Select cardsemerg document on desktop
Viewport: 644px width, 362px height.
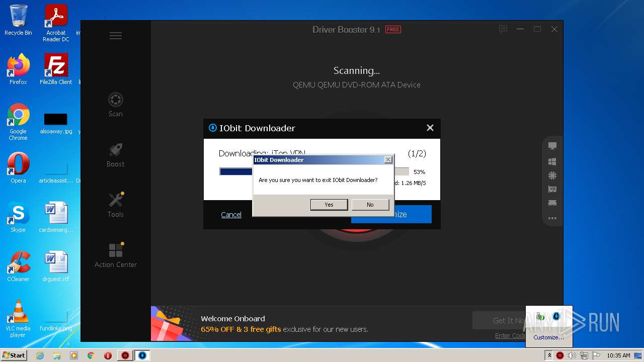pyautogui.click(x=56, y=217)
